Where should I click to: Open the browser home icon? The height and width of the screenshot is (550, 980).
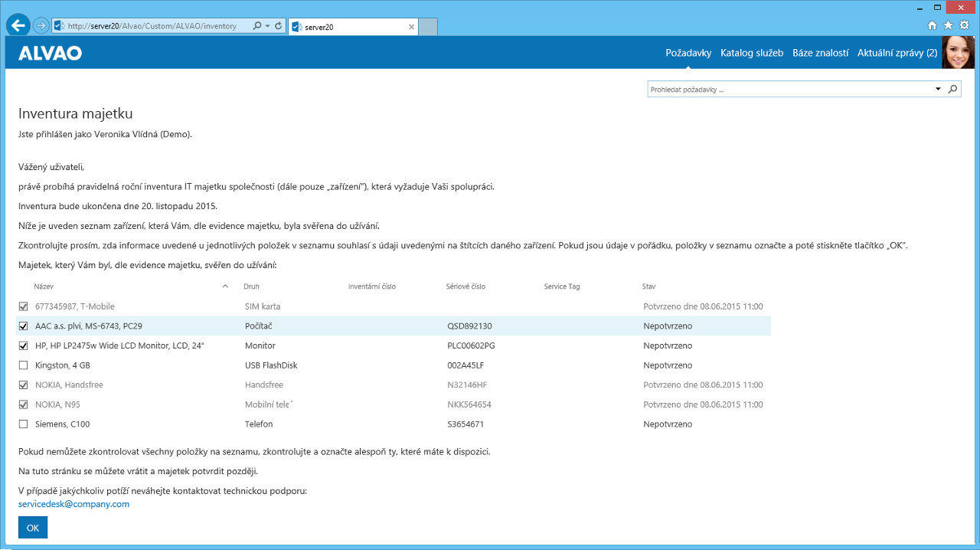pos(932,25)
